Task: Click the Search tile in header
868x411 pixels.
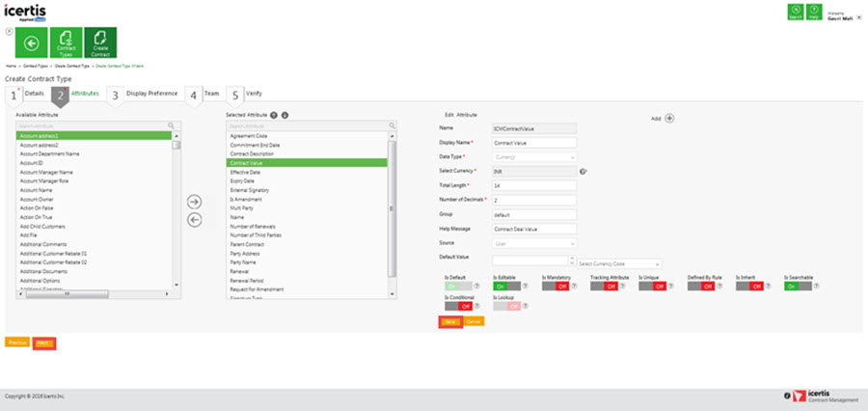Action: coord(795,12)
